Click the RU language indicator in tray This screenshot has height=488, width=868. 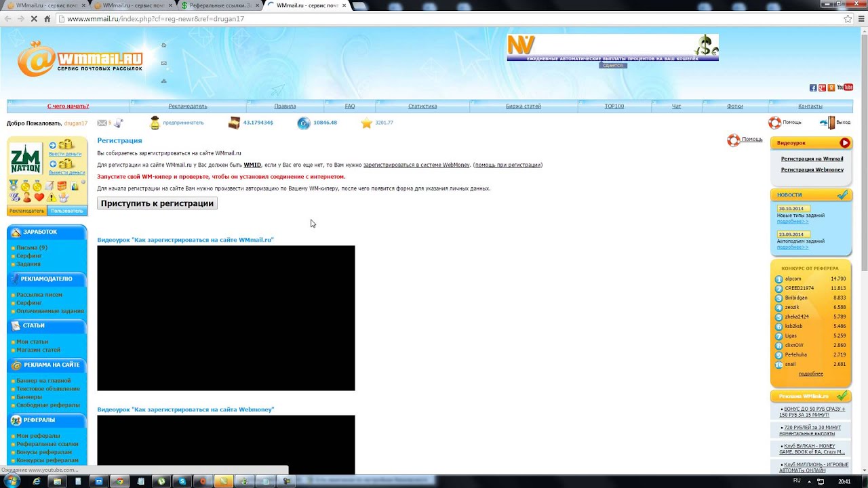click(797, 481)
